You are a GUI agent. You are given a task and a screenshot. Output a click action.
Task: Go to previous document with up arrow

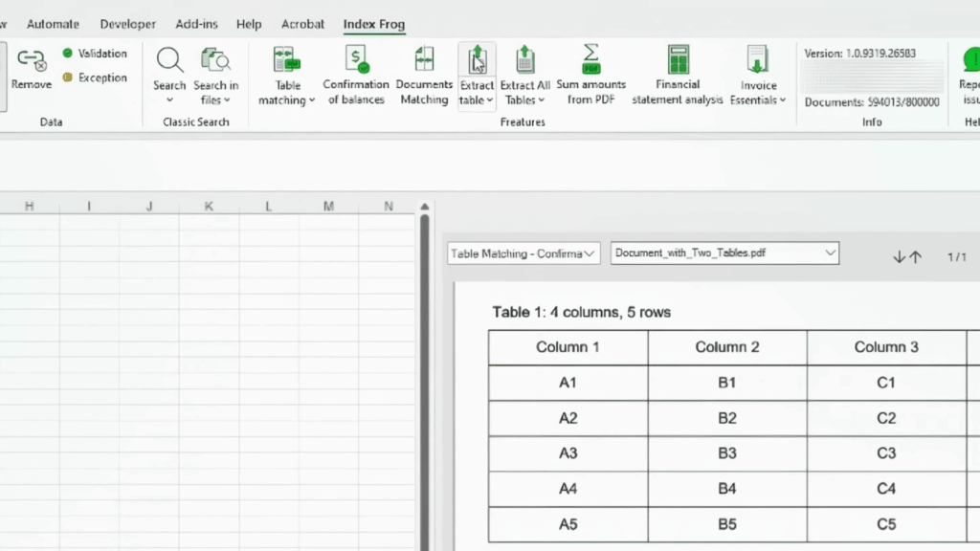pos(916,256)
